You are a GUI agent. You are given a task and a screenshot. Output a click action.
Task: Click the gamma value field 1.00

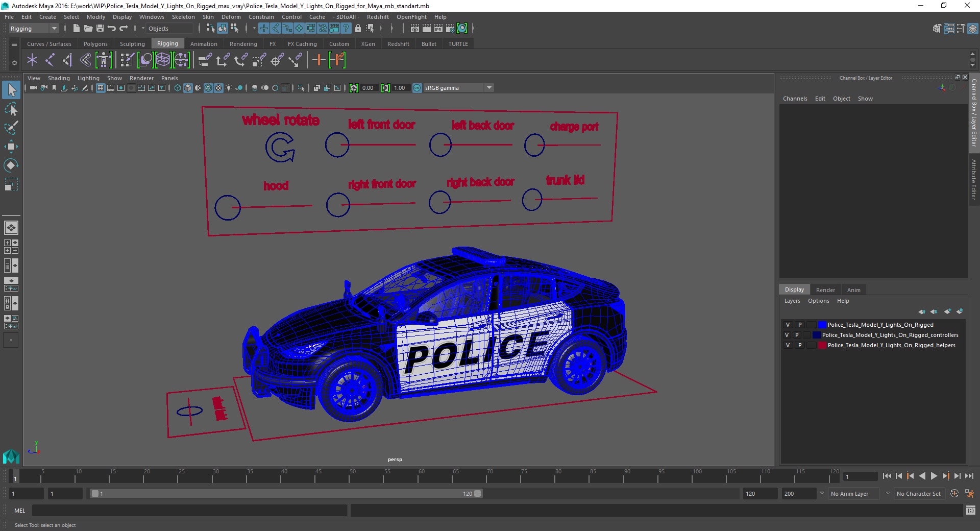click(x=400, y=88)
